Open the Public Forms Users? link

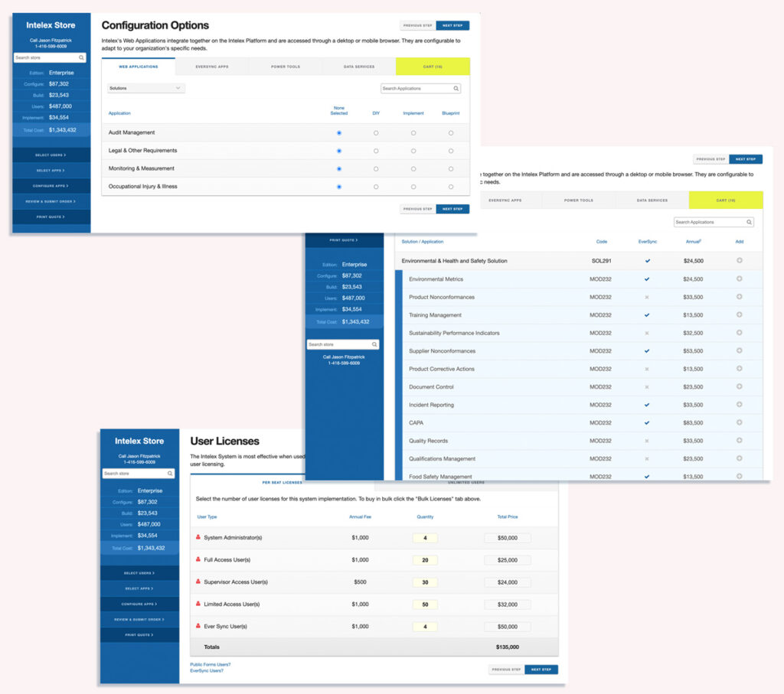point(210,664)
